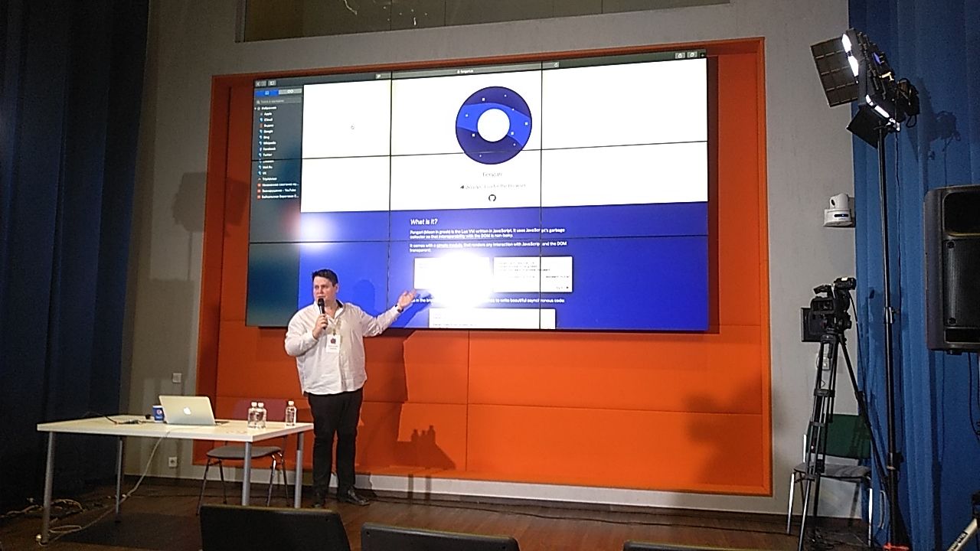Viewport: 980px width, 551px height.
Task: Open the VK bookmark
Action: (264, 173)
